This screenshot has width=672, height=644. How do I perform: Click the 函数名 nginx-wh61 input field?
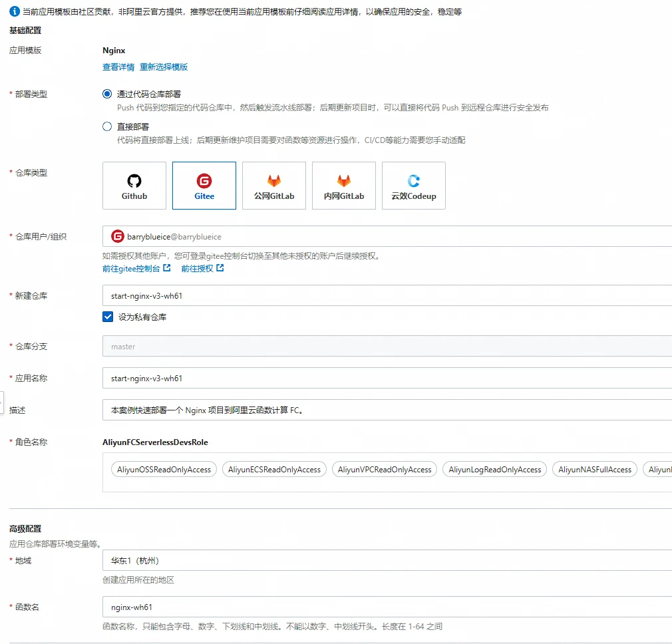[x=387, y=607]
